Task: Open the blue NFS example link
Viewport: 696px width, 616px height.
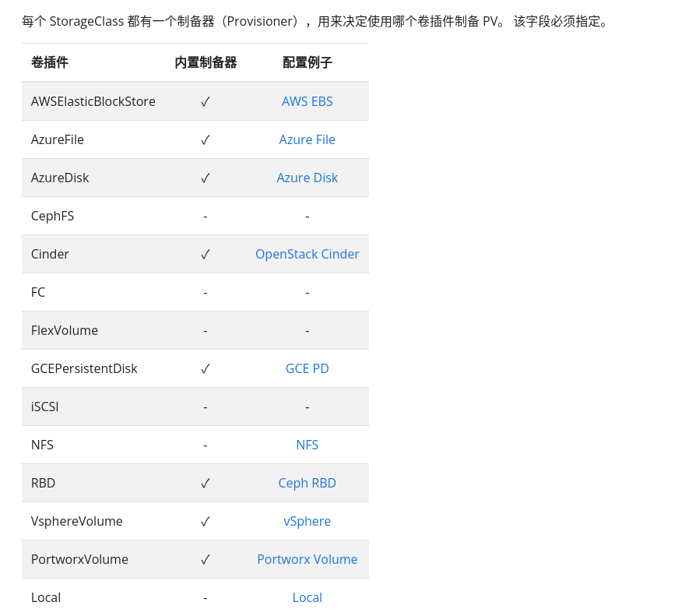Action: tap(308, 445)
